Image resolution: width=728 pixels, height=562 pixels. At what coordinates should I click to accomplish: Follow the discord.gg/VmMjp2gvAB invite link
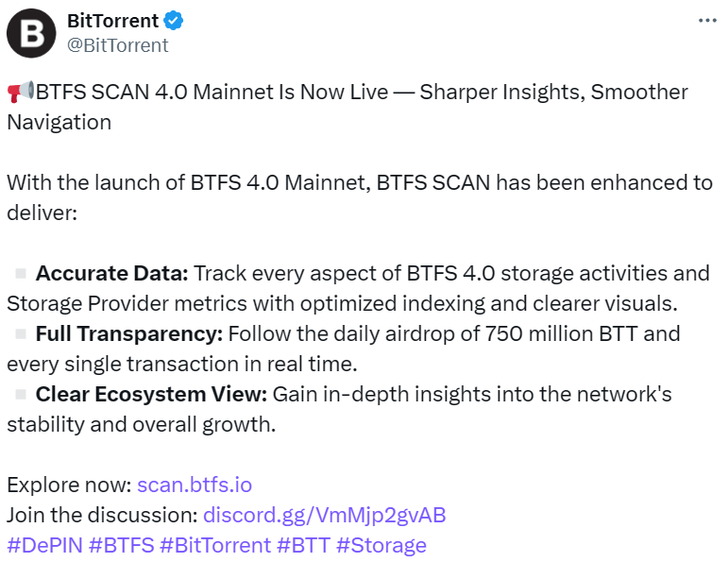click(324, 515)
